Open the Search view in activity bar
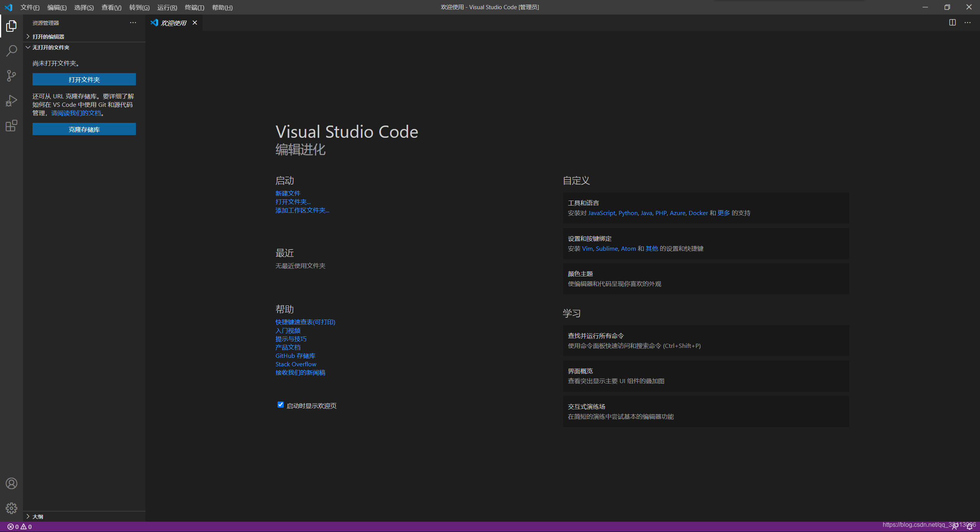Image resolution: width=980 pixels, height=532 pixels. 11,51
